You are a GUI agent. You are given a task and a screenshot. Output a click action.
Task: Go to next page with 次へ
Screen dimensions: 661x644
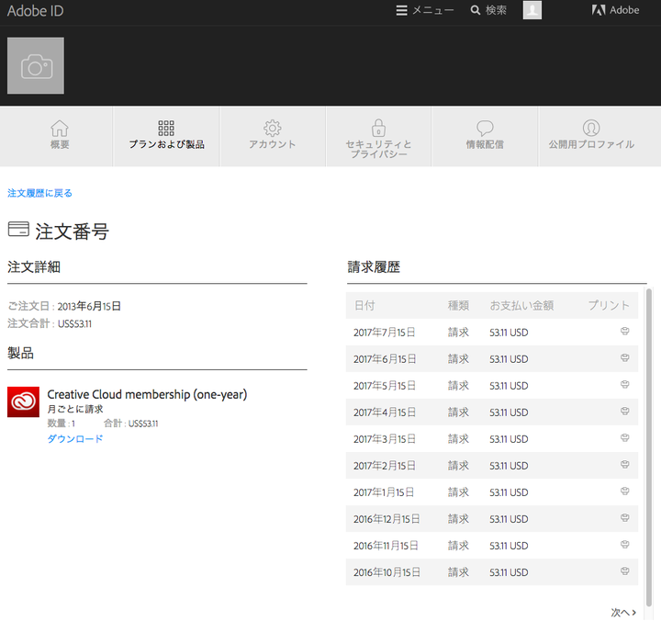tap(623, 613)
